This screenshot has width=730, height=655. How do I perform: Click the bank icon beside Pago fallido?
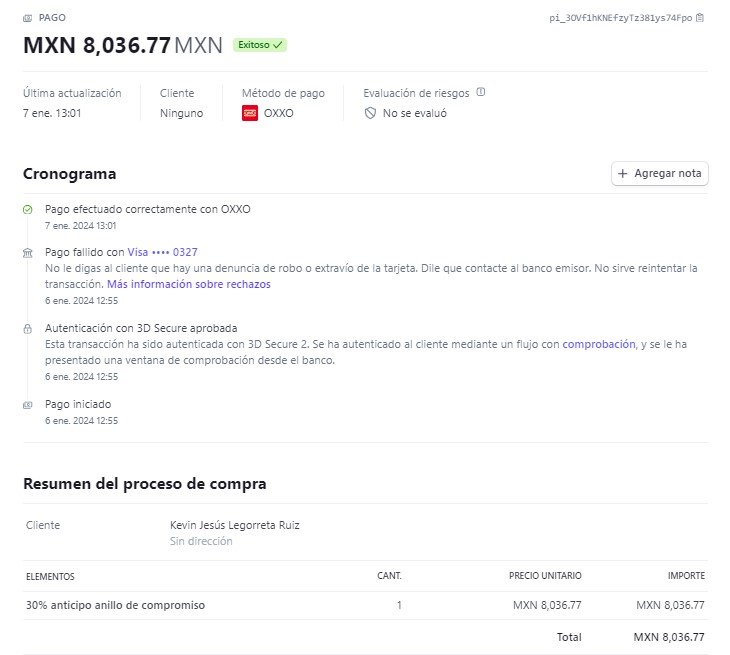coord(27,253)
